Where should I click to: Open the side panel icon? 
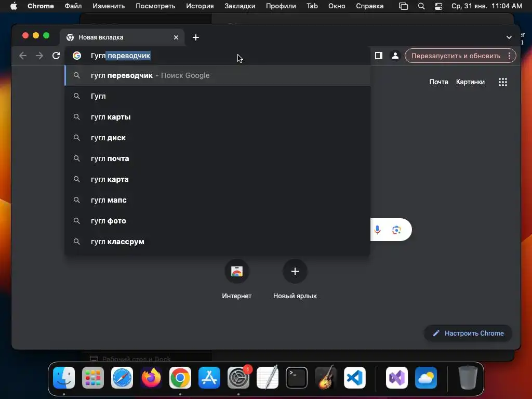(x=379, y=56)
